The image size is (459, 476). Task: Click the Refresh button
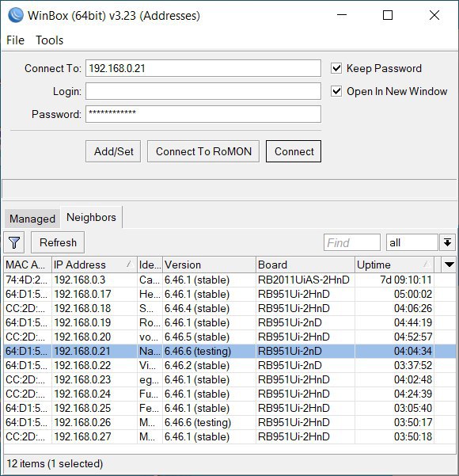[58, 242]
